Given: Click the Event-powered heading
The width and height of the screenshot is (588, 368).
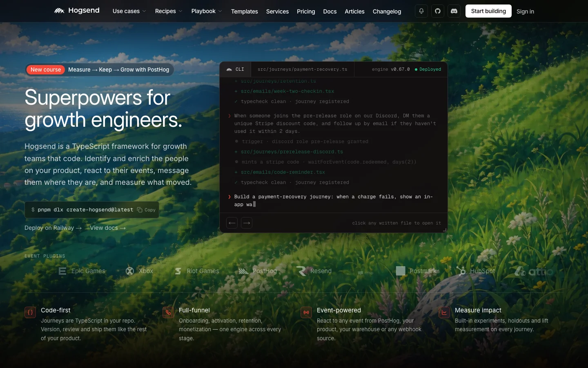Looking at the screenshot, I should pyautogui.click(x=339, y=310).
